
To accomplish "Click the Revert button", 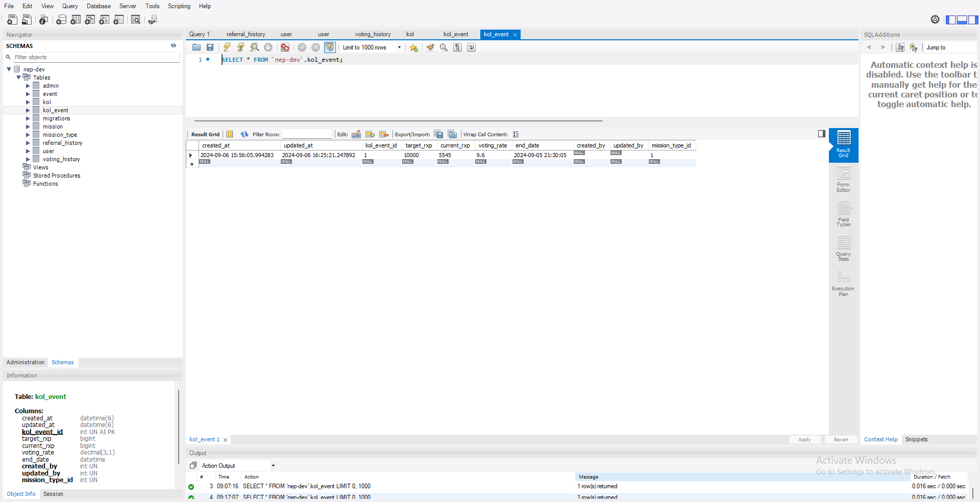I will [841, 440].
